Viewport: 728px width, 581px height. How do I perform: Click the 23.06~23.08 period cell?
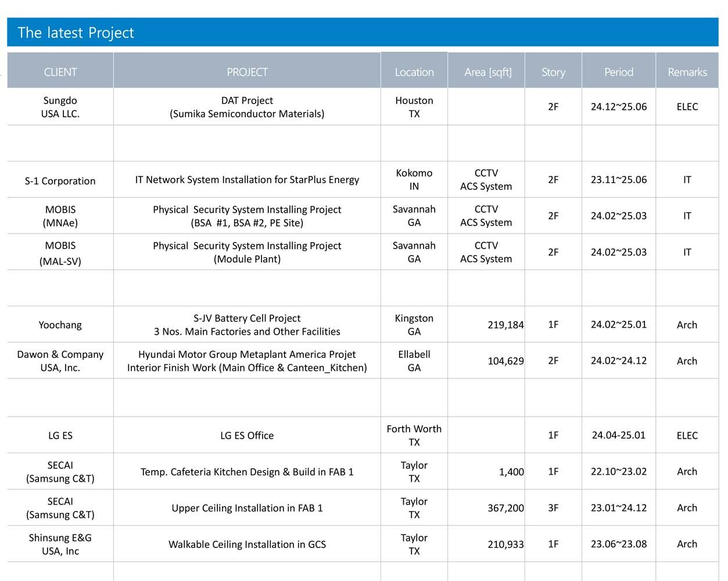click(618, 544)
